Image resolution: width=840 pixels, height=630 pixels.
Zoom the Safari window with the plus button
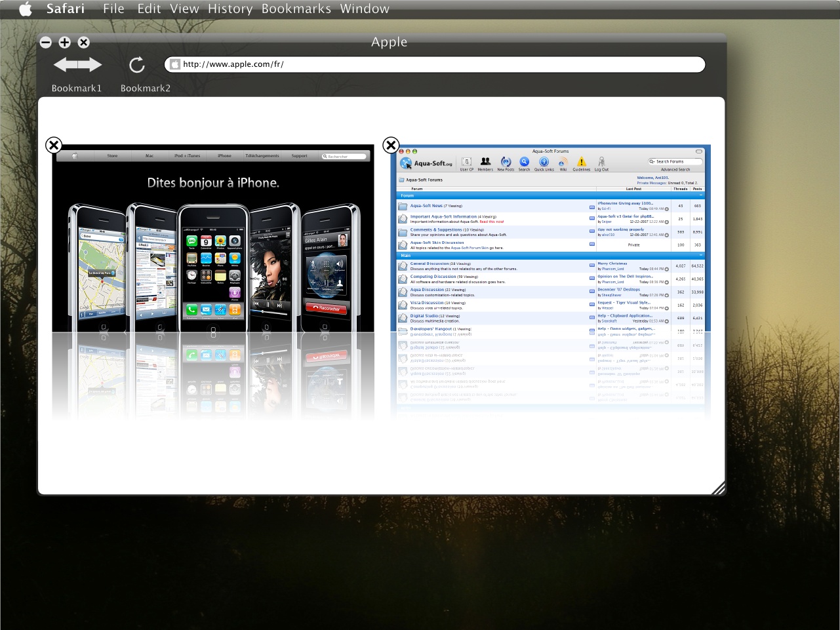(64, 42)
